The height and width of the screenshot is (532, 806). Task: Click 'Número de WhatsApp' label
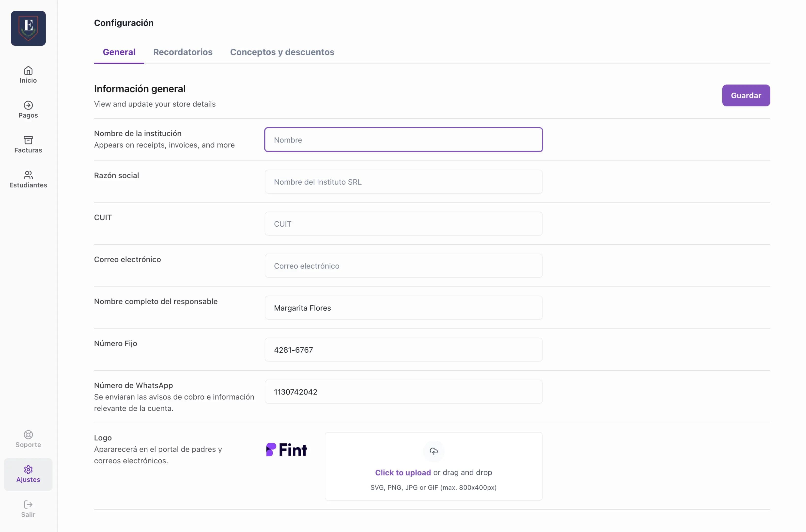coord(133,385)
